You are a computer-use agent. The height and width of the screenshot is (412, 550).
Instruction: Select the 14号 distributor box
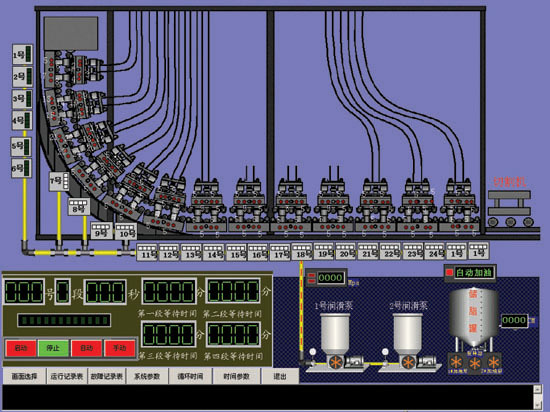[214, 252]
